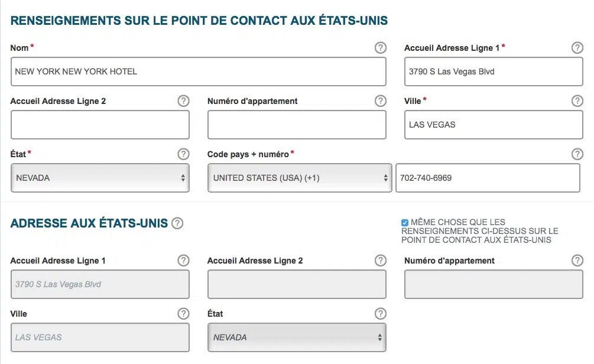Viewport: 594px width, 364px height.
Task: Open help for contact Accueil Adresse Ligne 1
Action: 577,48
